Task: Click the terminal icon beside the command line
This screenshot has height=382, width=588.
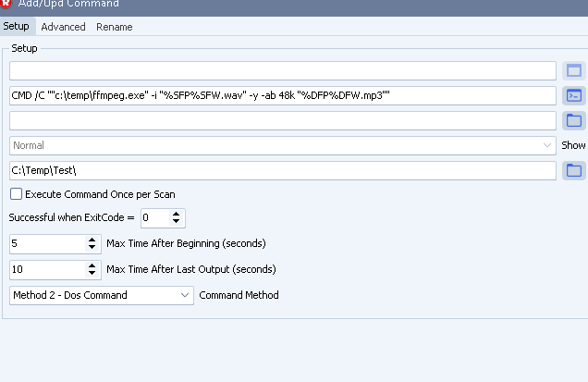Action: pyautogui.click(x=574, y=95)
